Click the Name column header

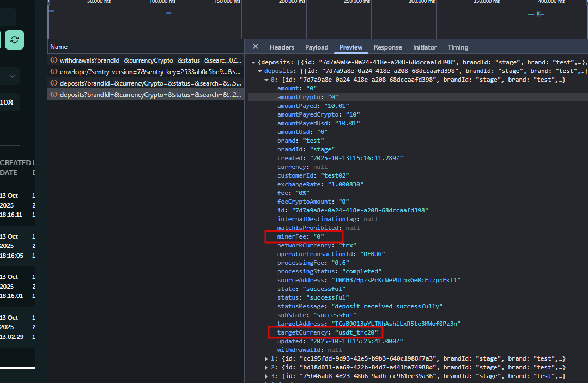[x=59, y=47]
